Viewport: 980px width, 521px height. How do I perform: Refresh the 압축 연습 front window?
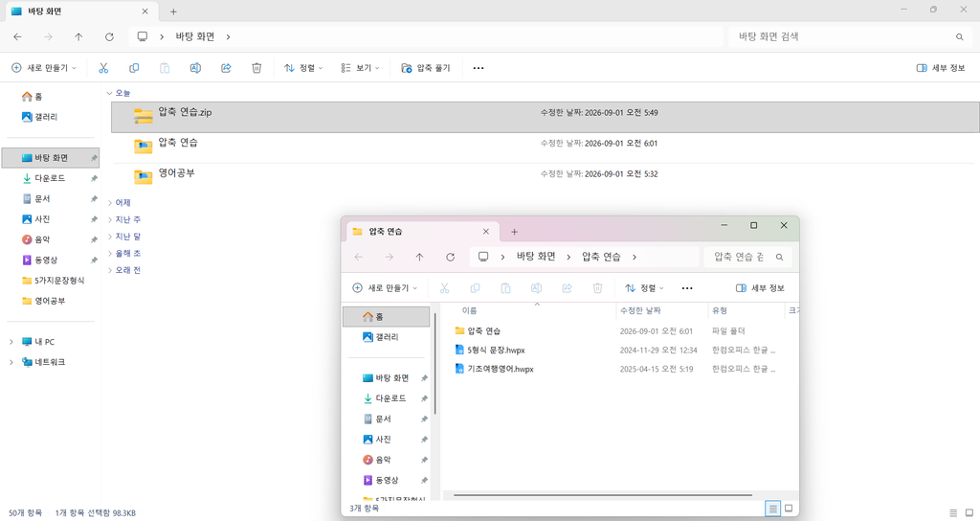[x=450, y=257]
